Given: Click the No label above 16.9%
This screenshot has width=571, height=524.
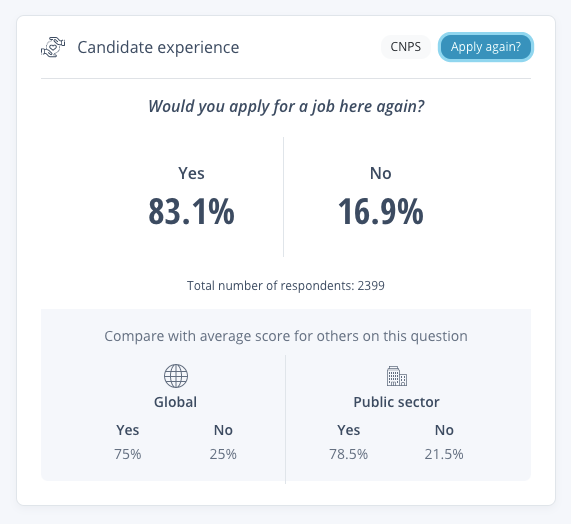Looking at the screenshot, I should tap(381, 173).
